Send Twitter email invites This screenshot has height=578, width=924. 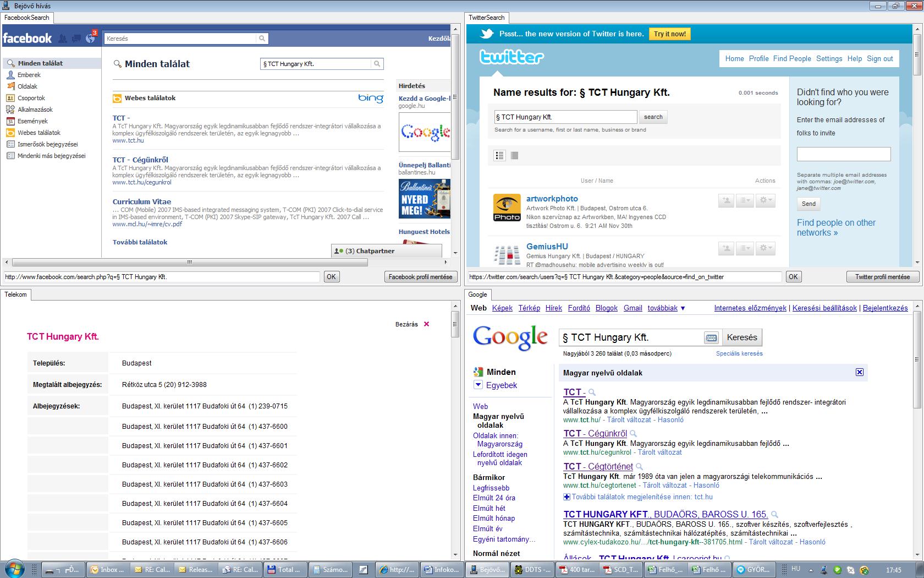[x=809, y=204]
